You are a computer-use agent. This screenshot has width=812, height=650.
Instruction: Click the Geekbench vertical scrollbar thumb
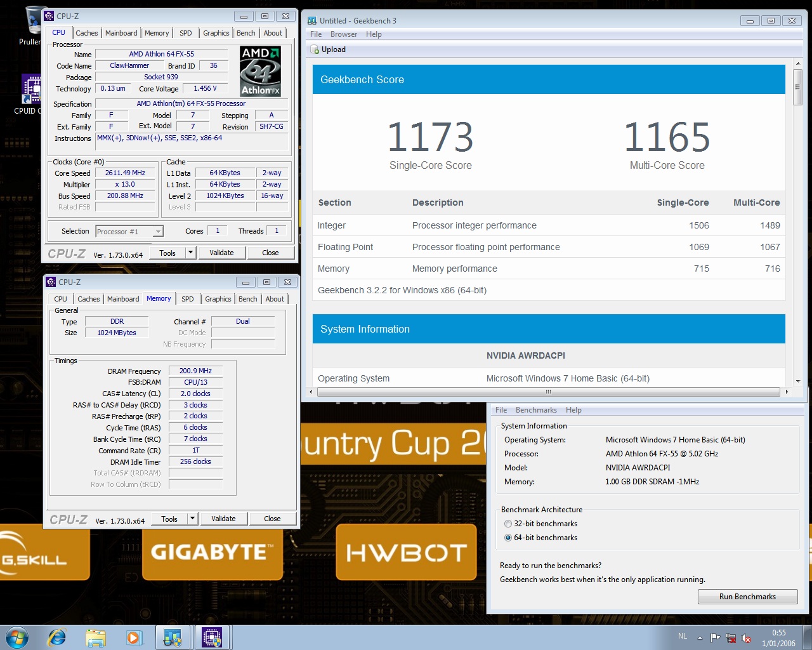click(x=798, y=87)
